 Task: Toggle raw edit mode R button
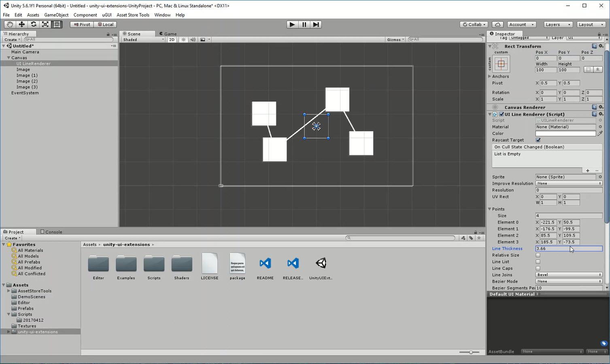[598, 70]
